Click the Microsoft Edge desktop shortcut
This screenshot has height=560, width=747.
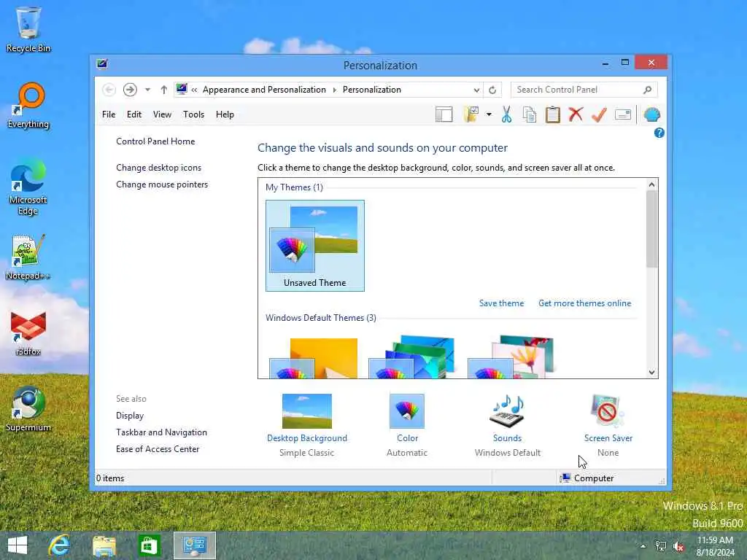[28, 187]
